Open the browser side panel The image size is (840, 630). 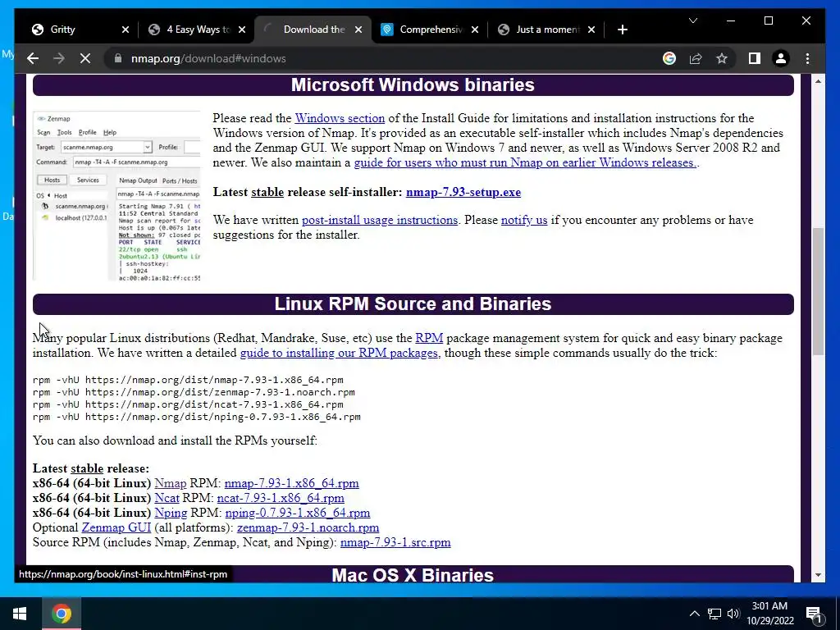[x=755, y=58]
